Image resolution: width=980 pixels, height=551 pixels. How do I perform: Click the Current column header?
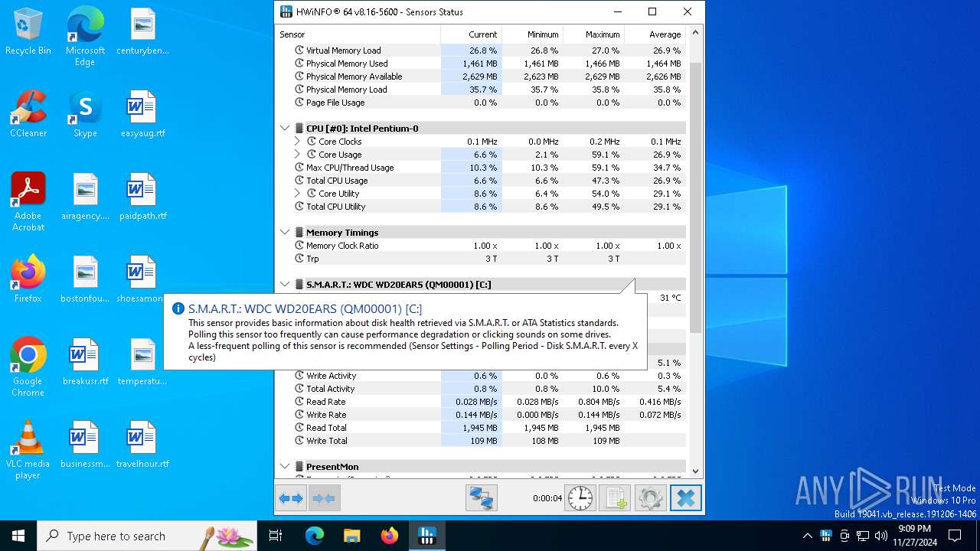coord(471,34)
